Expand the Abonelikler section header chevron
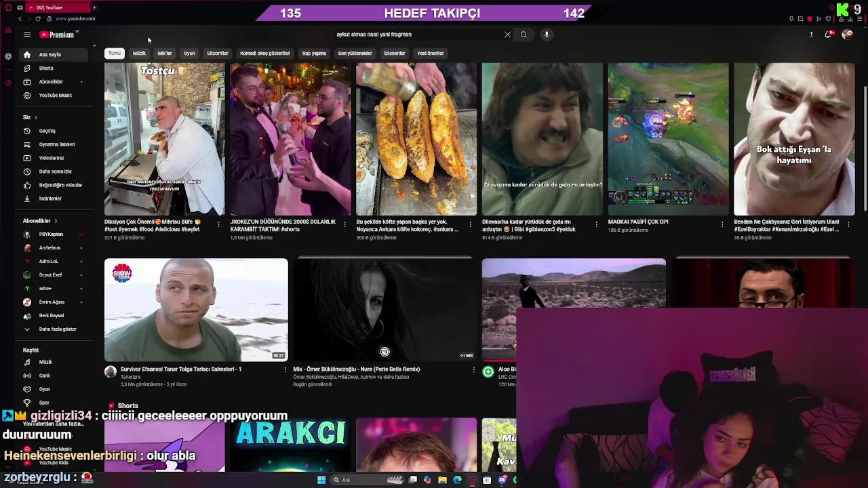Screen dimensions: 868x488 pos(56,221)
